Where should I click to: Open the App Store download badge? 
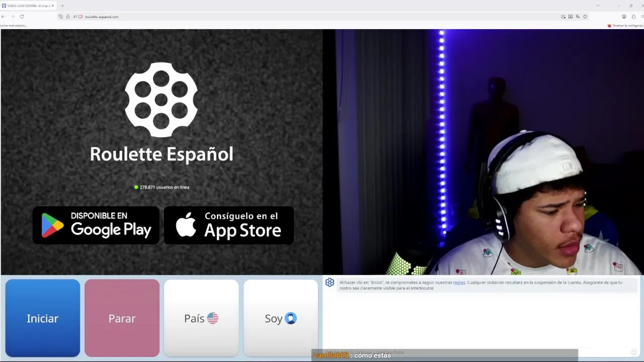pyautogui.click(x=229, y=225)
